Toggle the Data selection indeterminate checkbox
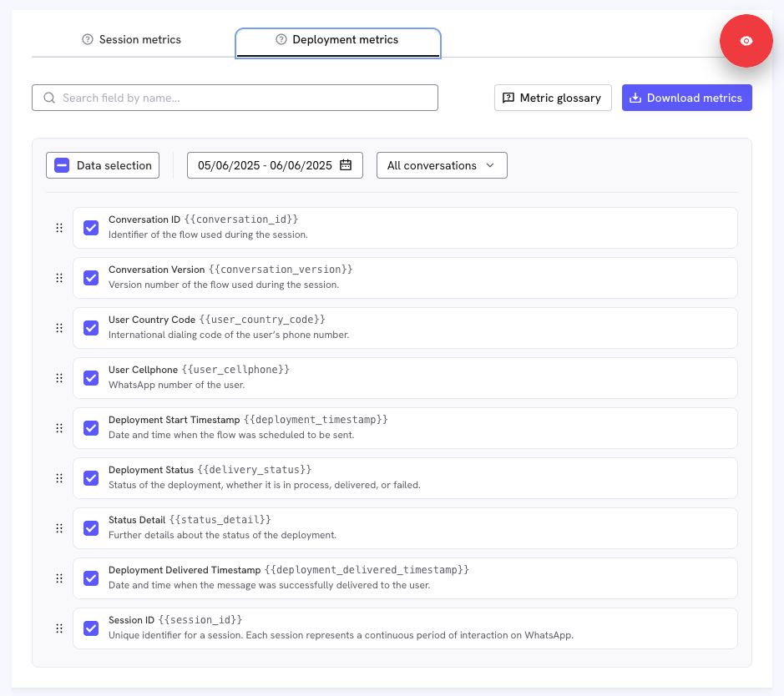 pos(62,165)
